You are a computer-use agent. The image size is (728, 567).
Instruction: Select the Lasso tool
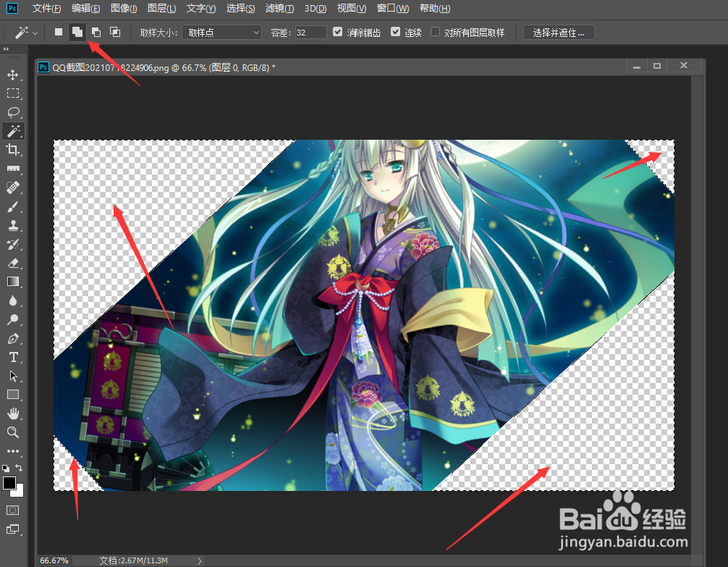click(x=13, y=112)
